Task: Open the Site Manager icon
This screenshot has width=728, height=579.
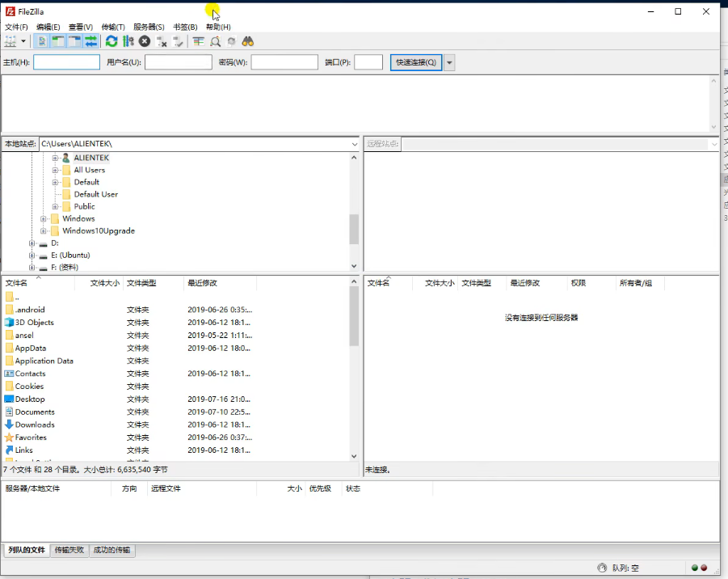Action: click(11, 41)
